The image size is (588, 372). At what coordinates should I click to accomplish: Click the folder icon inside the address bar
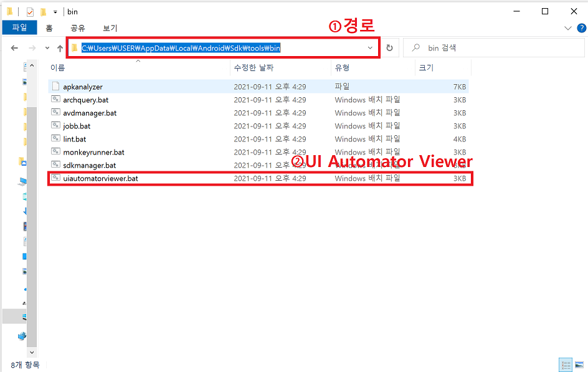[x=75, y=46]
